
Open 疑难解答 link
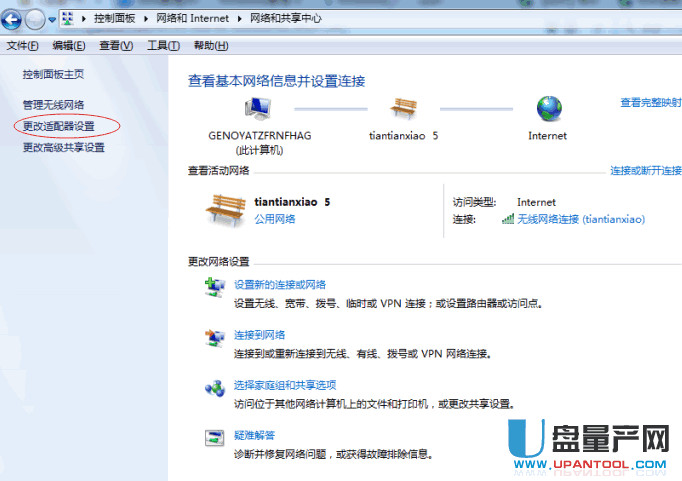pos(254,435)
